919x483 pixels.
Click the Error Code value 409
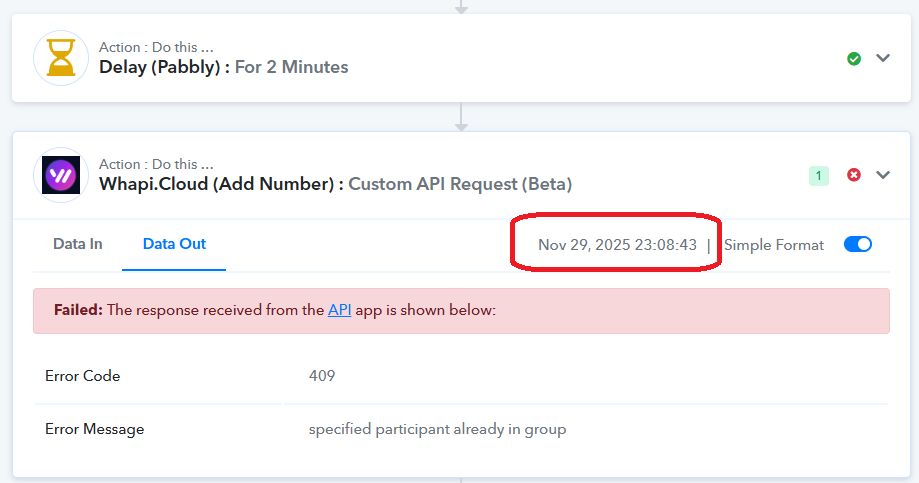[x=322, y=376]
